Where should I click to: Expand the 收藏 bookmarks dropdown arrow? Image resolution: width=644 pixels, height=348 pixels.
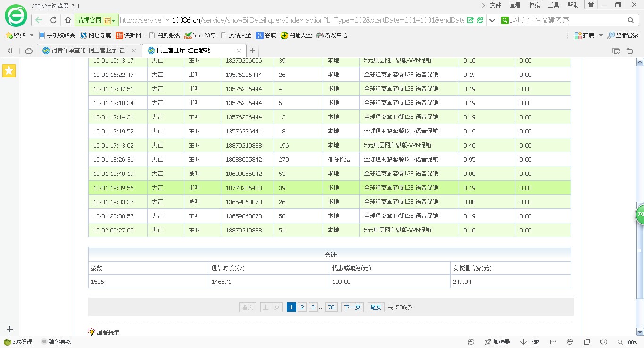coord(32,35)
